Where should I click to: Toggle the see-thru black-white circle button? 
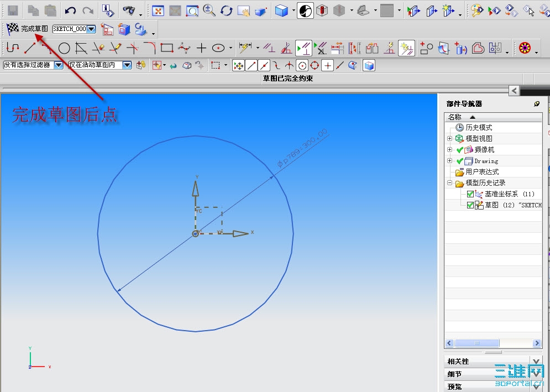(x=305, y=11)
